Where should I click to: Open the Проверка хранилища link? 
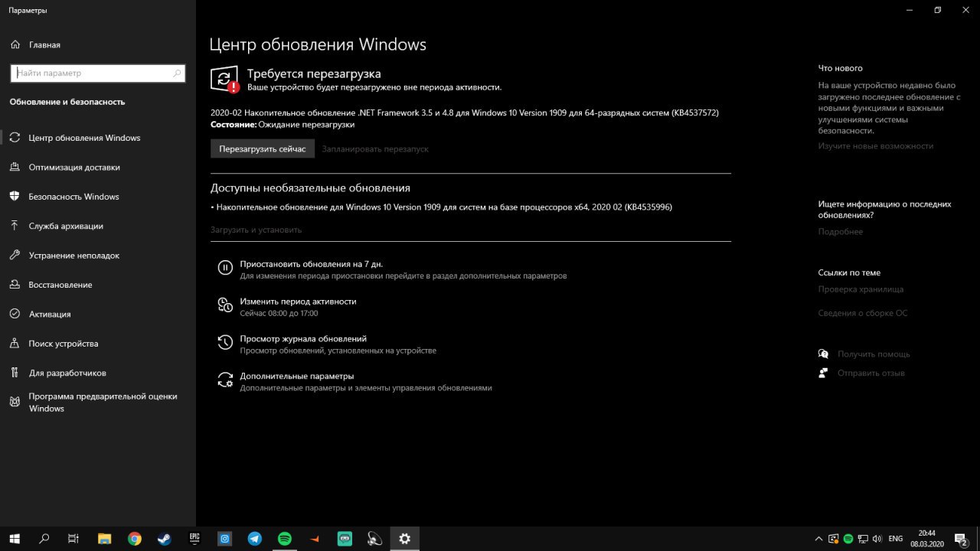(x=861, y=289)
